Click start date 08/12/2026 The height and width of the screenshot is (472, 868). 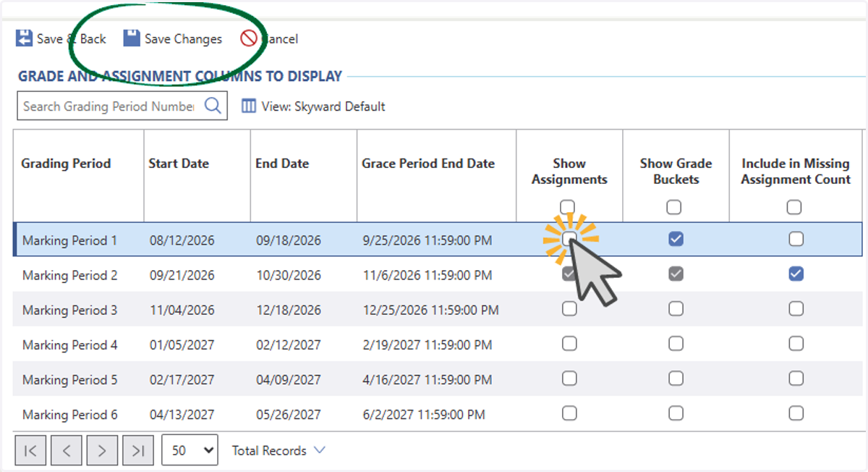point(182,240)
